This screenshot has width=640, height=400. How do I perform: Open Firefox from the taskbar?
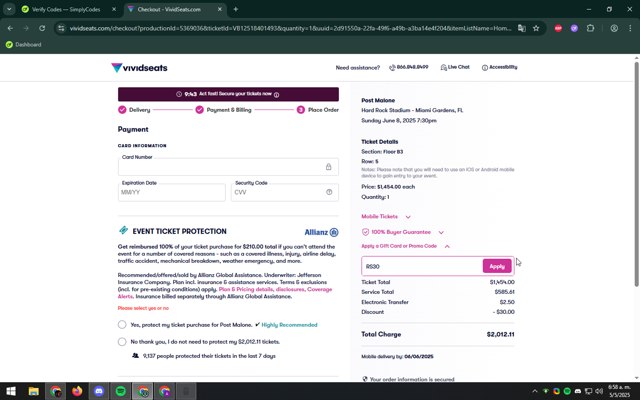pos(78,391)
